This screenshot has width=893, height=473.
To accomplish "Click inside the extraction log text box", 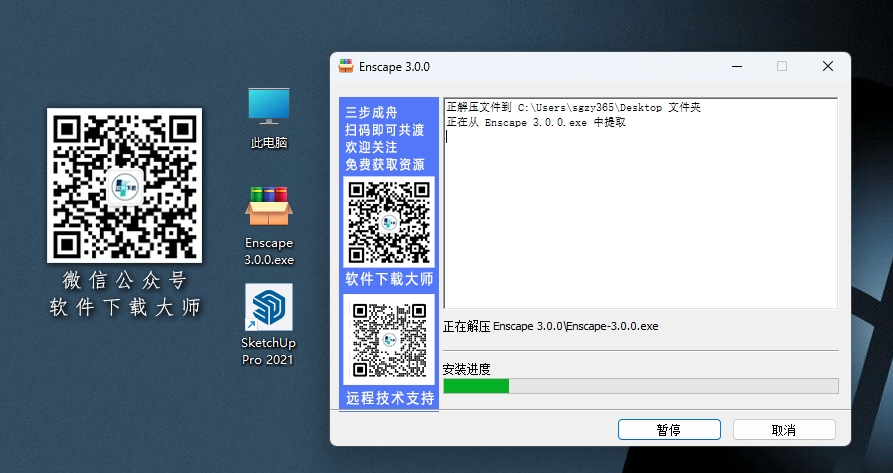I will click(641, 203).
